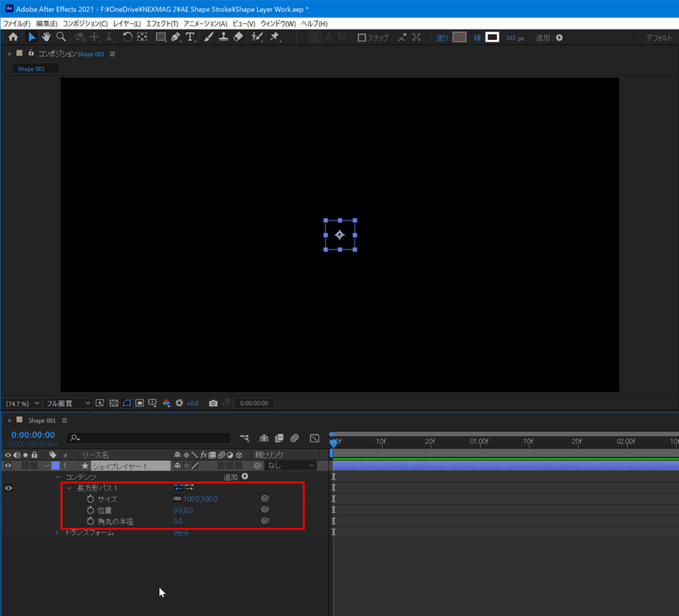Select the Puppet Pin tool
Viewport: 679px width, 616px height.
[x=275, y=37]
